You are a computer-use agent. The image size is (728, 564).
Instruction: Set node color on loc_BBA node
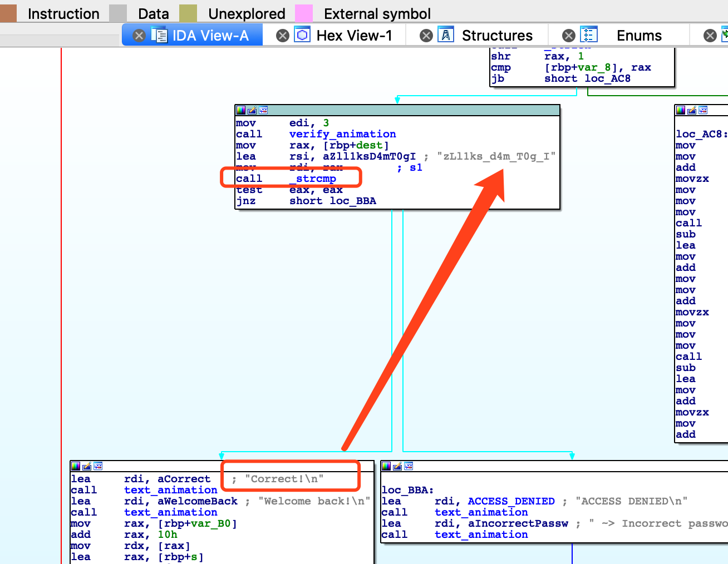coord(386,466)
